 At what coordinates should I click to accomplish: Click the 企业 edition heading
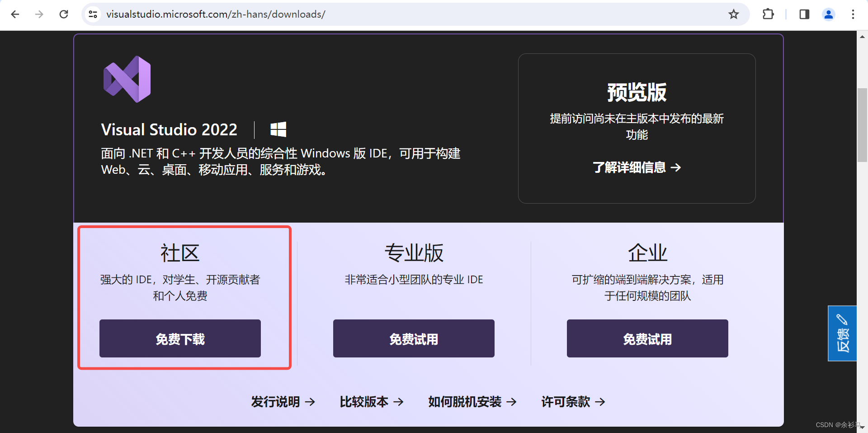(x=647, y=253)
